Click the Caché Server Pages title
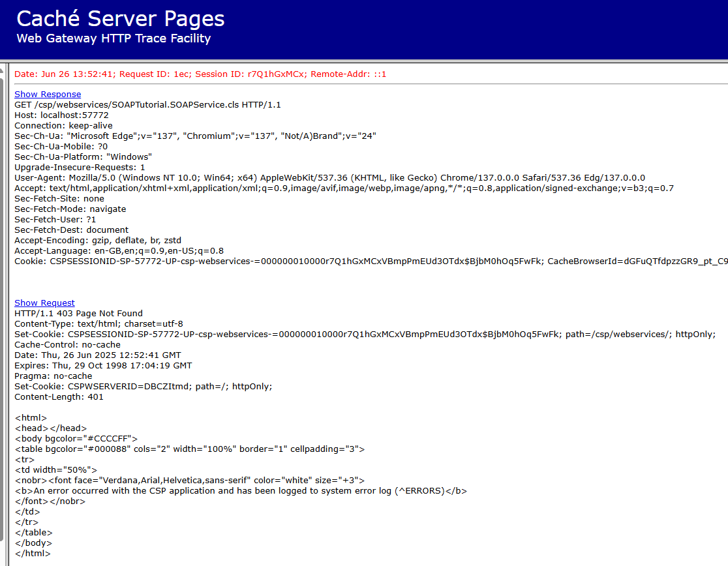The width and height of the screenshot is (728, 566). pyautogui.click(x=121, y=18)
